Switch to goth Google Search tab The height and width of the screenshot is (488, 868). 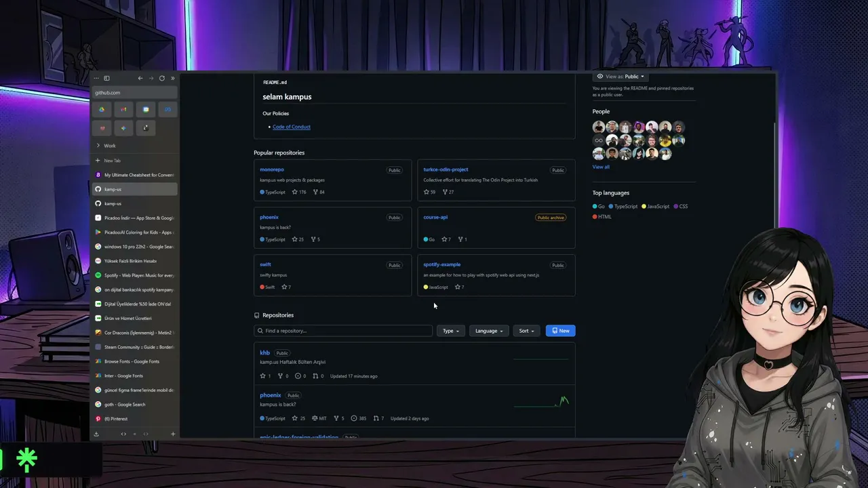[x=134, y=405]
